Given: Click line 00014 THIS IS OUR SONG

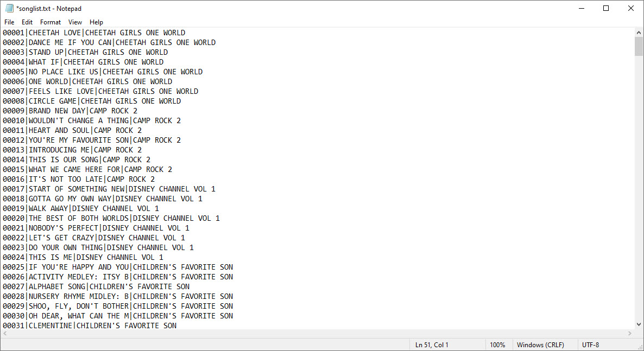Looking at the screenshot, I should 77,159.
